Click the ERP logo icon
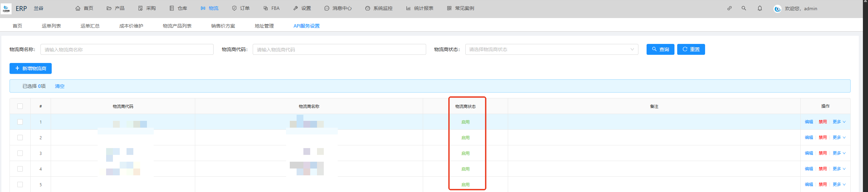 6,9
